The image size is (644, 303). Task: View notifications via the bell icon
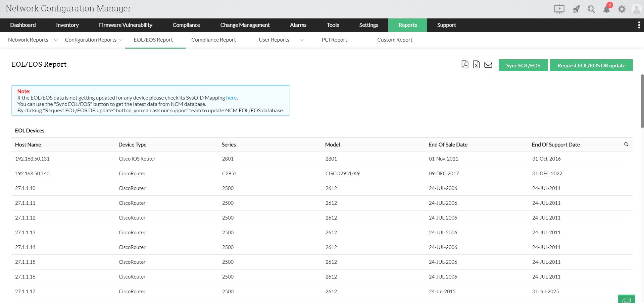pyautogui.click(x=606, y=9)
